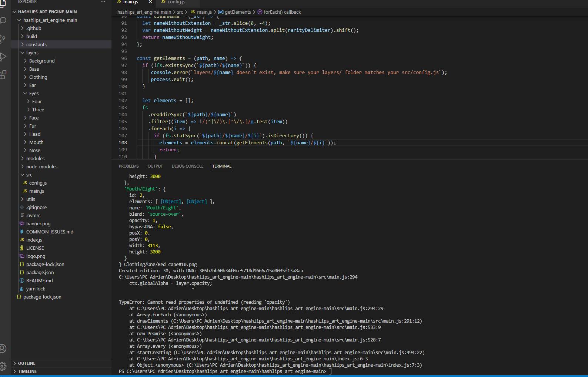This screenshot has height=377, width=588.
Task: Open logo.png in the explorer
Action: tap(36, 256)
